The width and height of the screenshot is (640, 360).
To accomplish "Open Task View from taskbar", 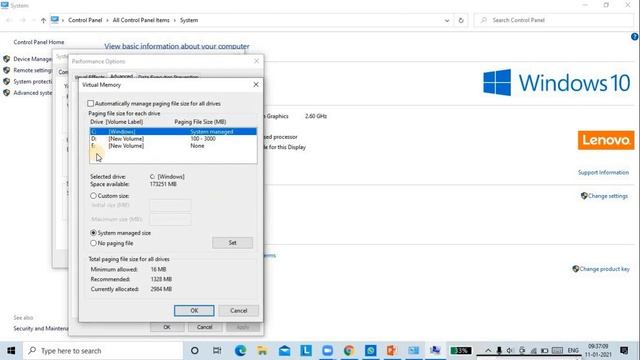I will (217, 351).
